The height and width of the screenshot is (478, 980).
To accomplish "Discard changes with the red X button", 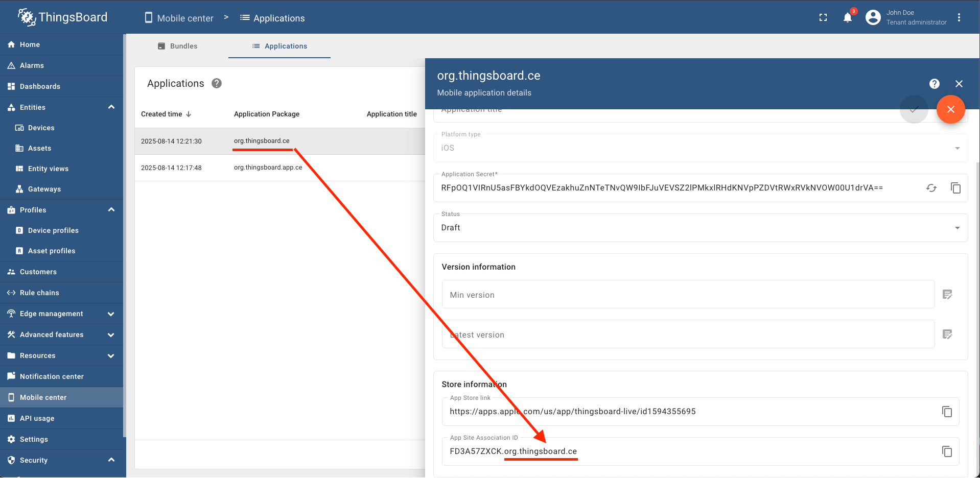I will point(950,109).
